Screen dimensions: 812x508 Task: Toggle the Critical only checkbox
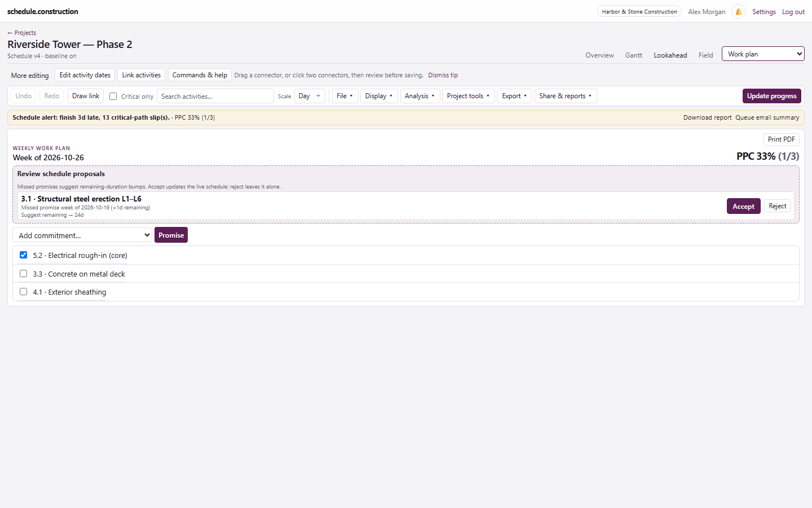pyautogui.click(x=113, y=97)
